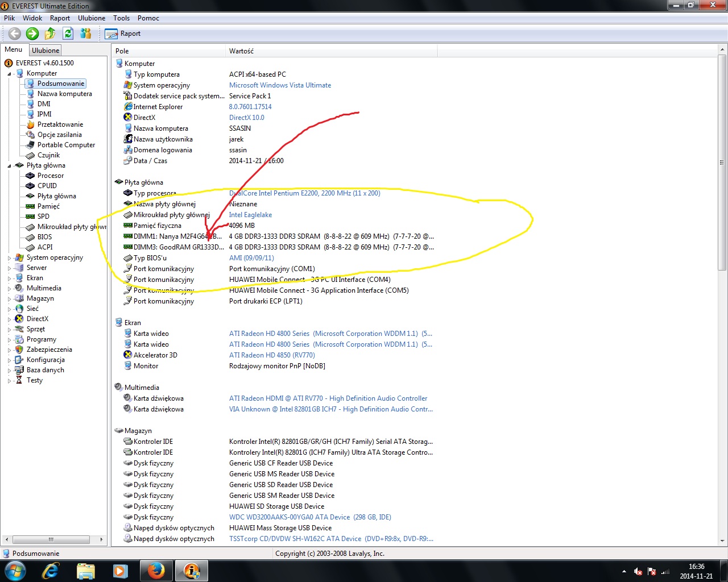The width and height of the screenshot is (728, 582).
Task: Open the Pomoc menu
Action: click(x=148, y=18)
